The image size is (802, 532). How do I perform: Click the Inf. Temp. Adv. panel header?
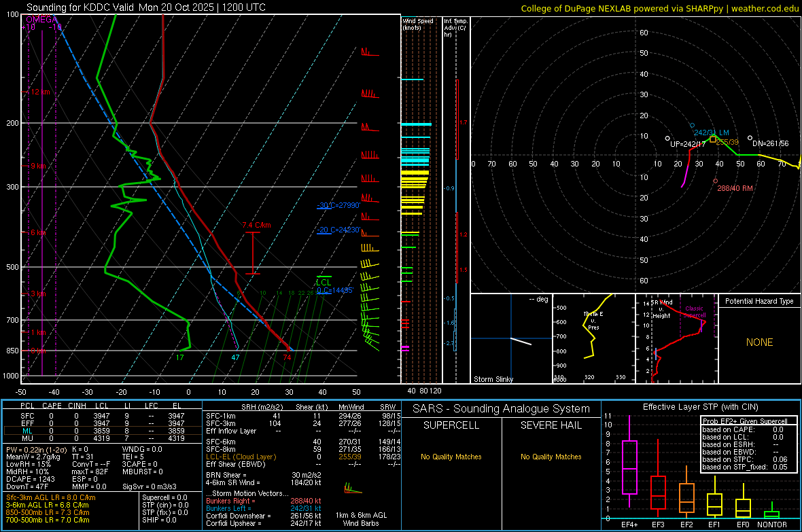coord(455,28)
